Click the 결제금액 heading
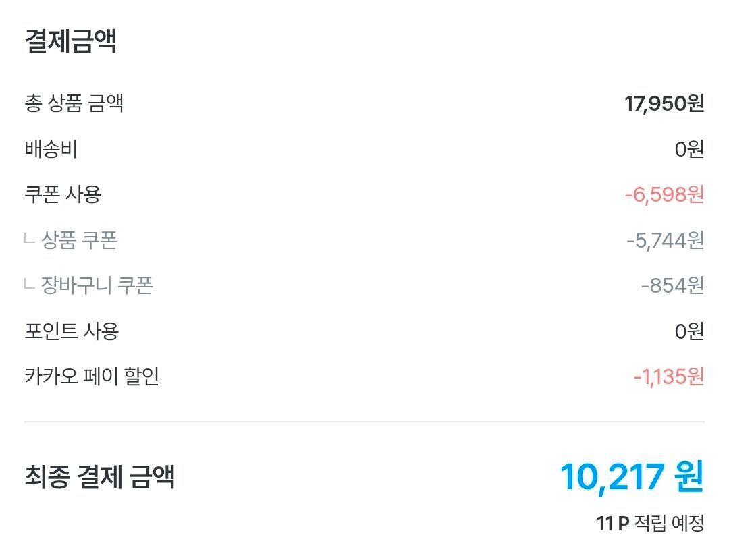The width and height of the screenshot is (729, 560). click(70, 41)
